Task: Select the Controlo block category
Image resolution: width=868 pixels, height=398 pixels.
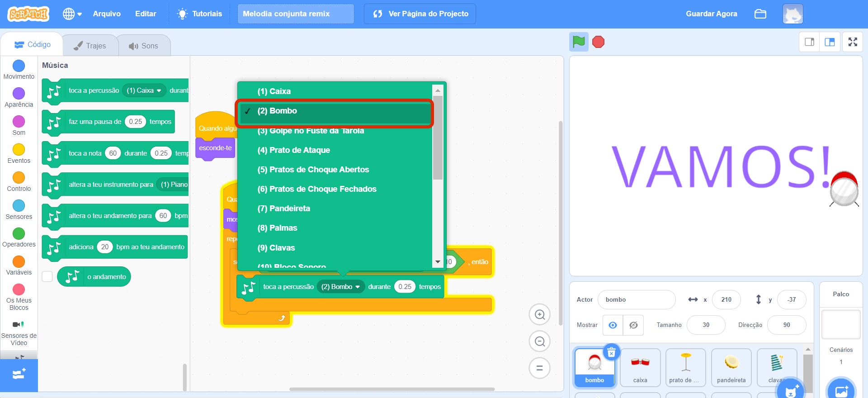Action: click(19, 182)
